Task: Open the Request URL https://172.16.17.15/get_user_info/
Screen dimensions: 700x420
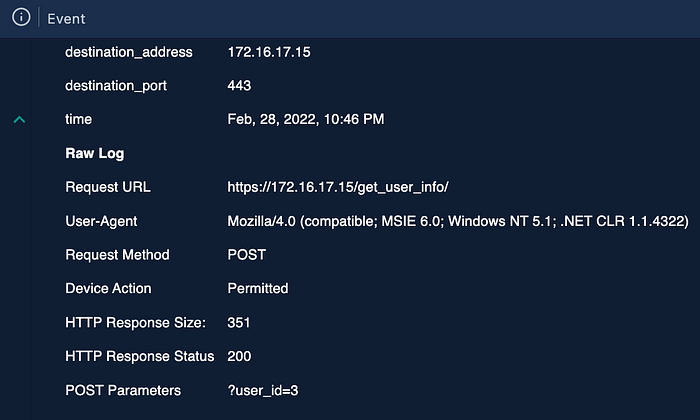Action: pyautogui.click(x=338, y=187)
